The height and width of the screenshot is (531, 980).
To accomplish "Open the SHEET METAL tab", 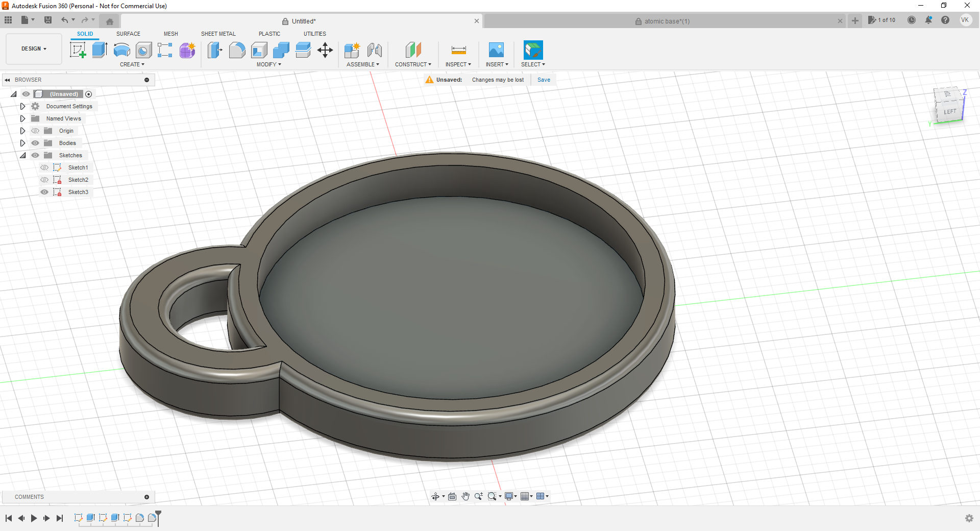I will click(x=218, y=34).
